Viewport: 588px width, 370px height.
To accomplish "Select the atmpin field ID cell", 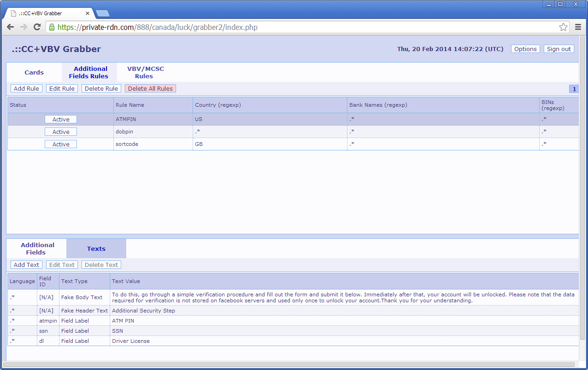I will [48, 321].
